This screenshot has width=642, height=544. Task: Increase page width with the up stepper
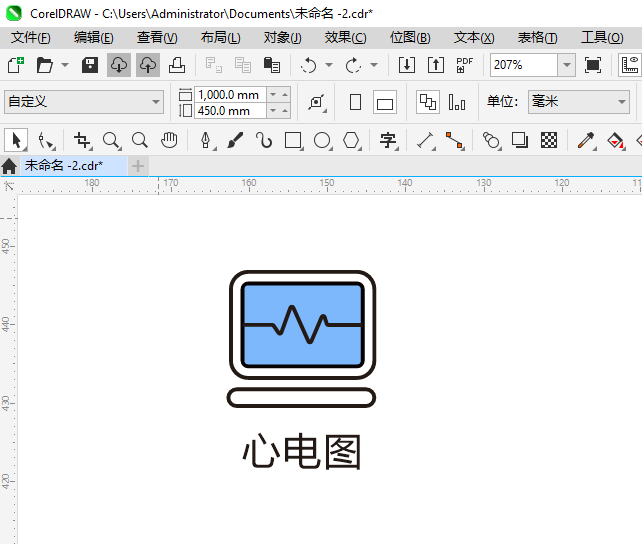click(x=285, y=95)
